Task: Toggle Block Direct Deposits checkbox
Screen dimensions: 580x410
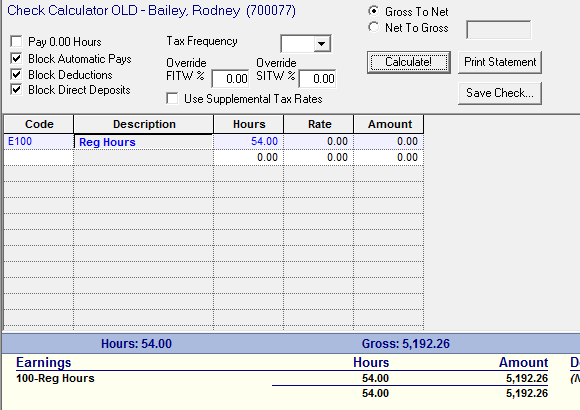Action: click(16, 90)
